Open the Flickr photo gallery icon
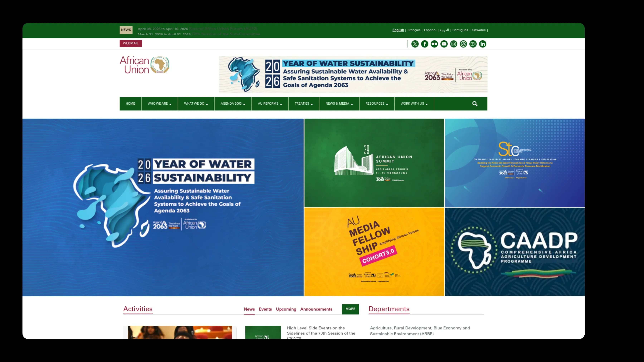The height and width of the screenshot is (362, 644). tap(434, 44)
